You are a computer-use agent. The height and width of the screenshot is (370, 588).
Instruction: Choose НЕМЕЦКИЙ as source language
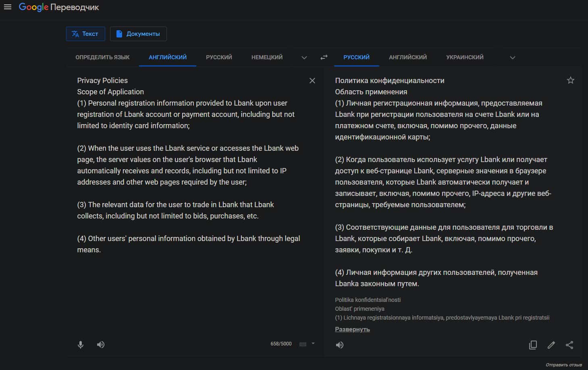[x=267, y=57]
